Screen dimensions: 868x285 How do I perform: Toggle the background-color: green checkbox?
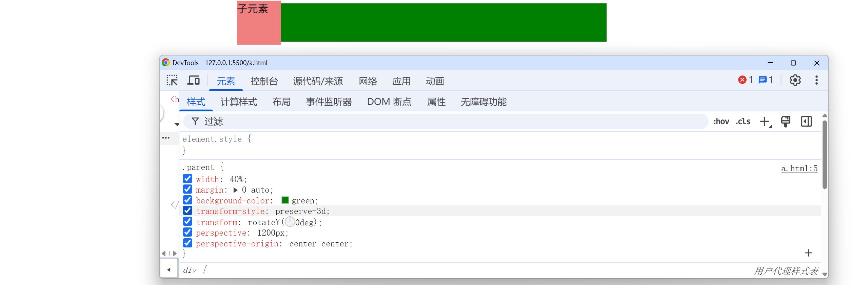pyautogui.click(x=188, y=200)
